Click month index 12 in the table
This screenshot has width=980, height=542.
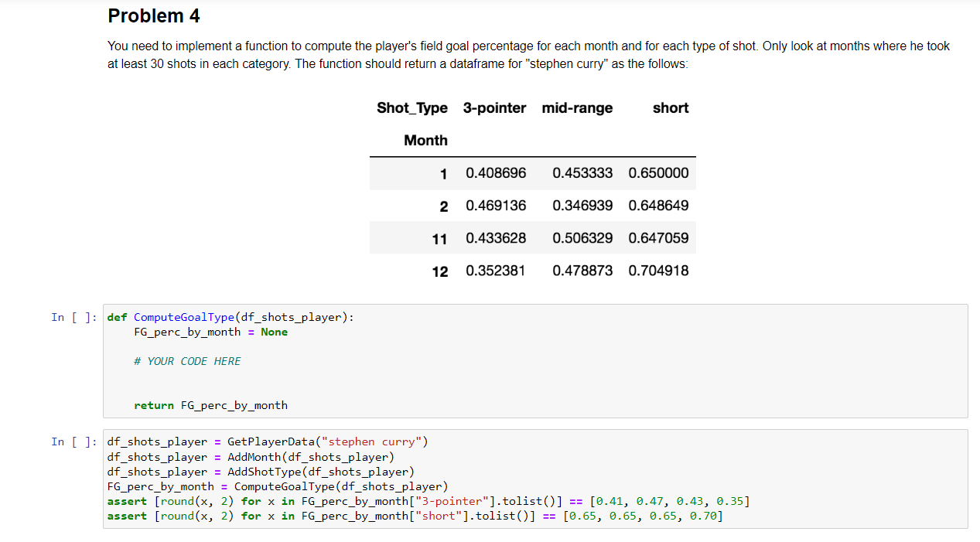click(439, 271)
